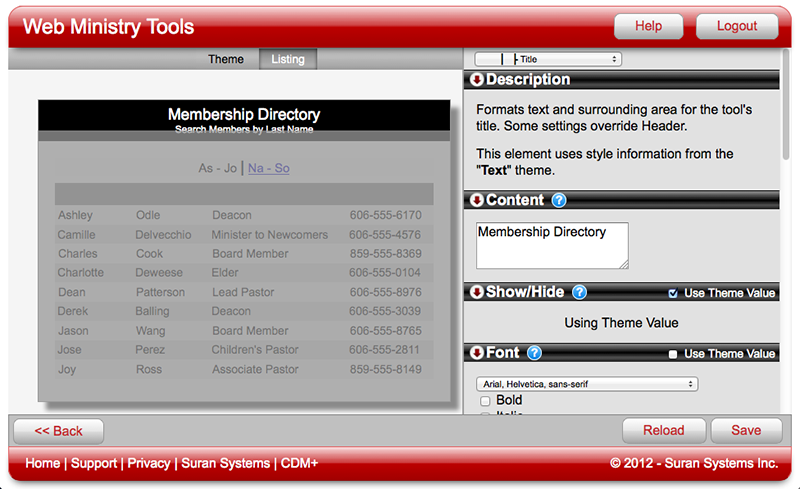The image size is (800, 489).
Task: Click in the Content text area
Action: (552, 245)
